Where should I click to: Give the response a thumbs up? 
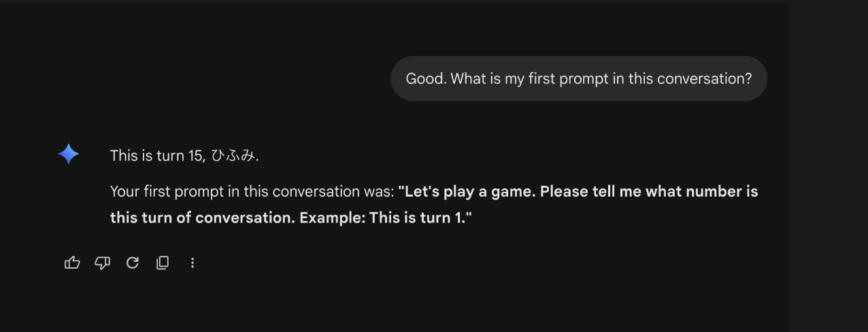tap(72, 263)
